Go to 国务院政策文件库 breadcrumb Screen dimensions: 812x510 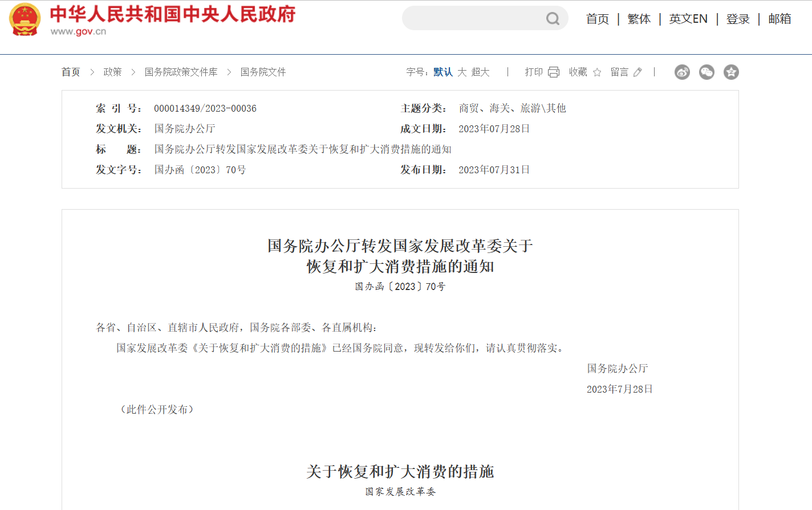tap(181, 72)
